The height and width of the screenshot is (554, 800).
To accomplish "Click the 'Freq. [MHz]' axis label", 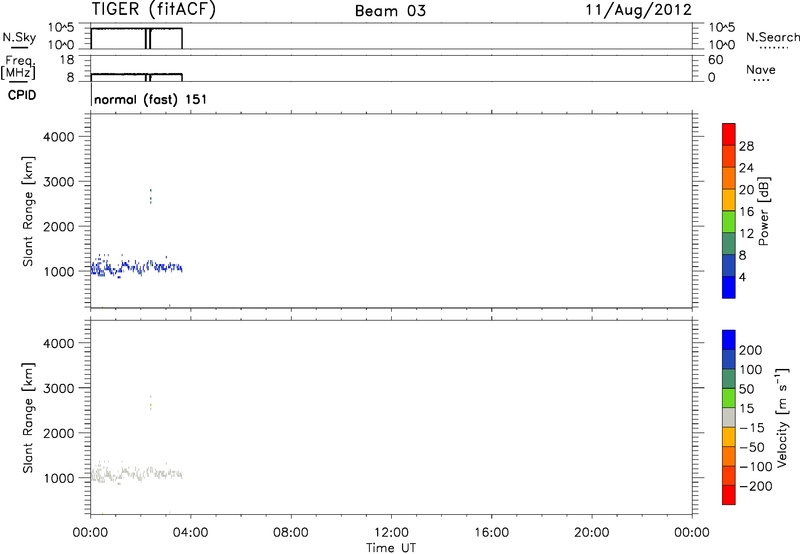I will (x=18, y=68).
